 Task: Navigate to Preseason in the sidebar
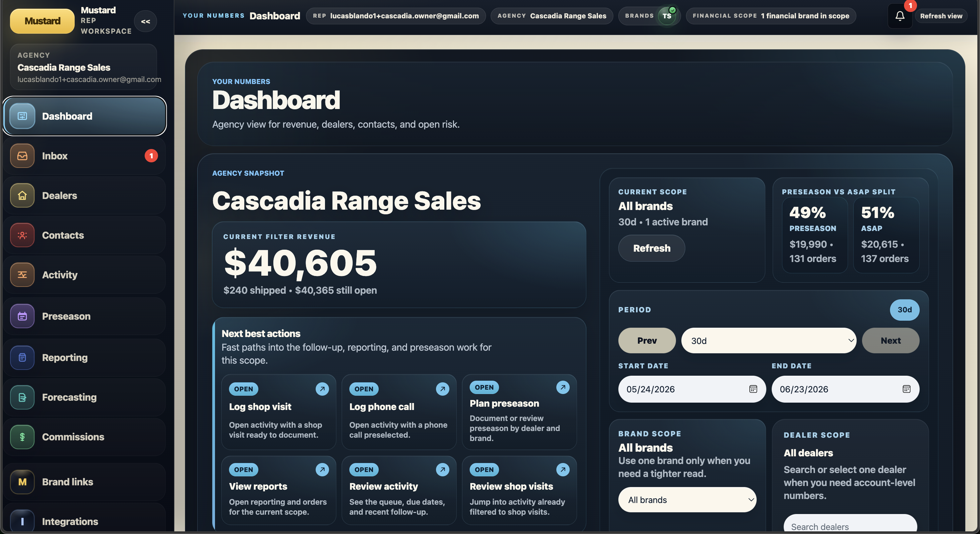84,316
